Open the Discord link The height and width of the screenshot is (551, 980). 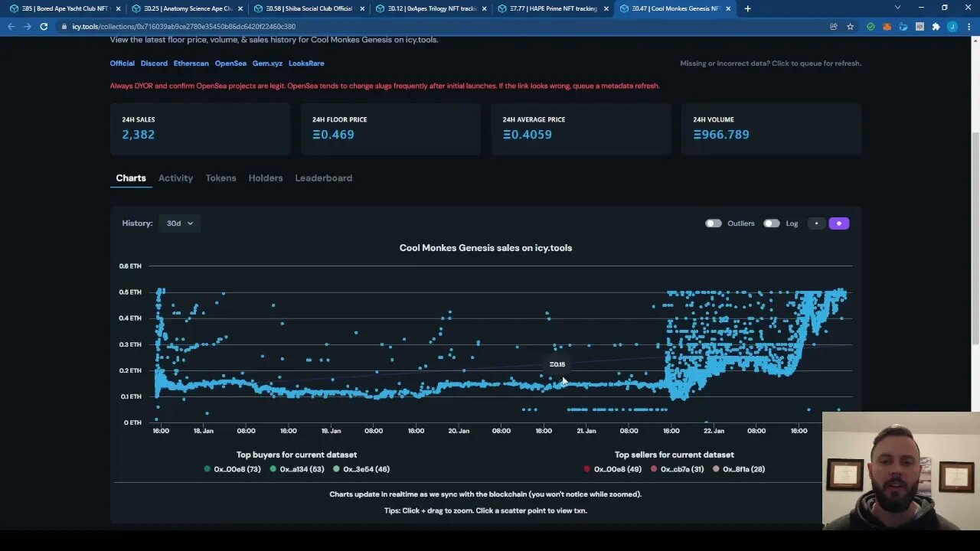[x=154, y=64]
